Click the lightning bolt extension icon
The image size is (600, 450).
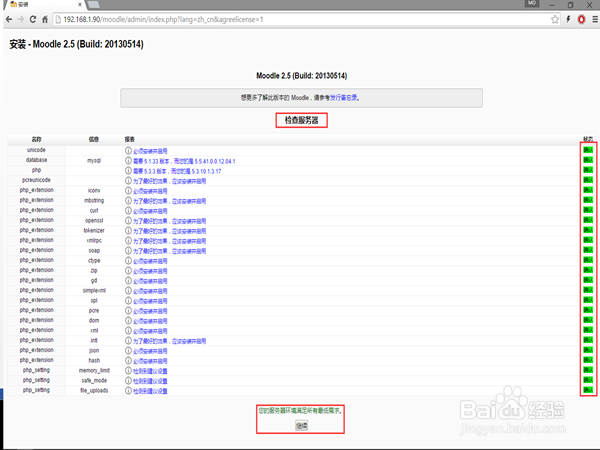click(569, 19)
